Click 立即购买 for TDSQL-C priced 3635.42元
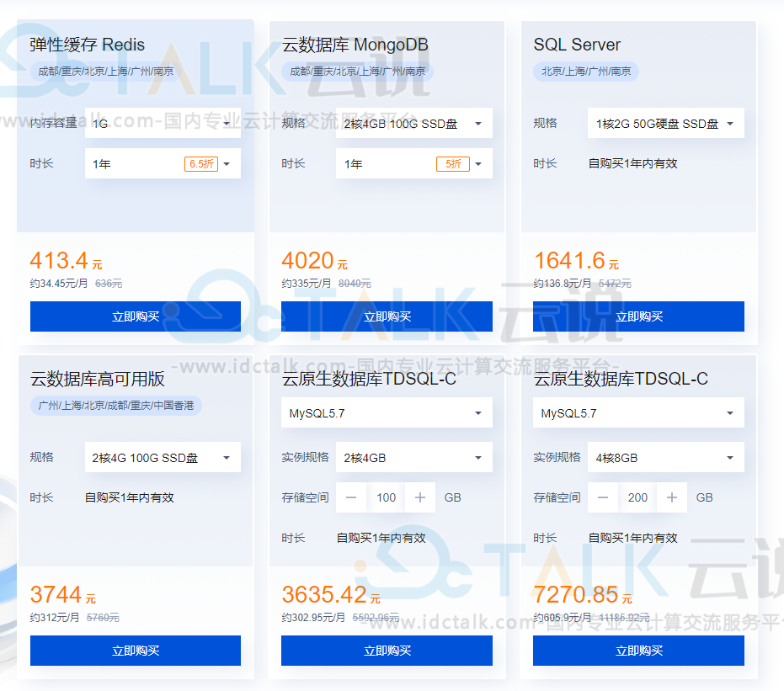This screenshot has width=784, height=691. tap(387, 651)
